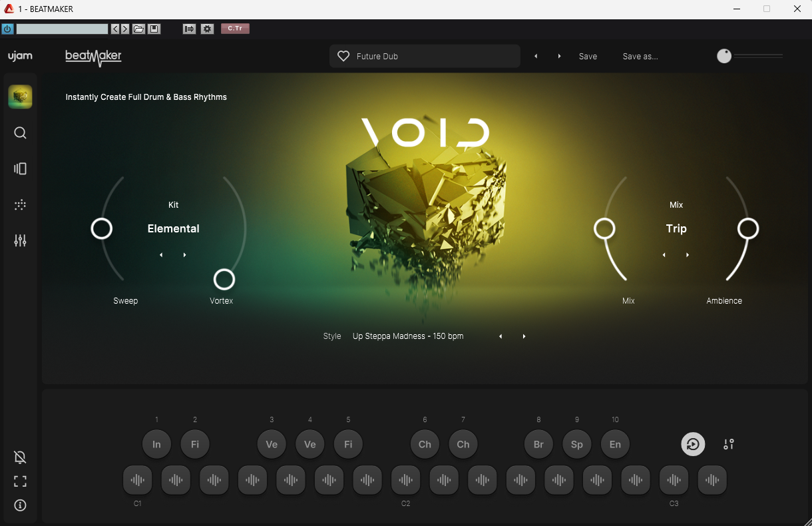This screenshot has width=812, height=526.
Task: Trigger the Fi pattern pad 2
Action: 195,444
